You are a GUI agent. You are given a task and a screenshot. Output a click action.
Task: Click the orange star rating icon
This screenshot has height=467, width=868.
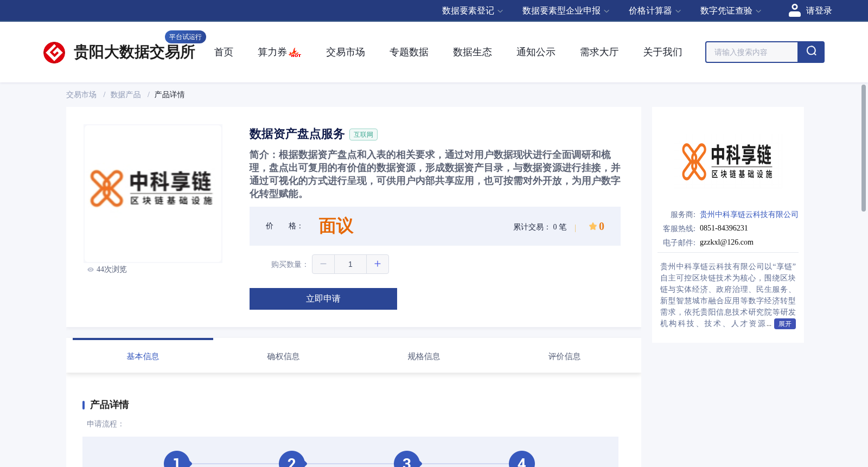coord(593,226)
